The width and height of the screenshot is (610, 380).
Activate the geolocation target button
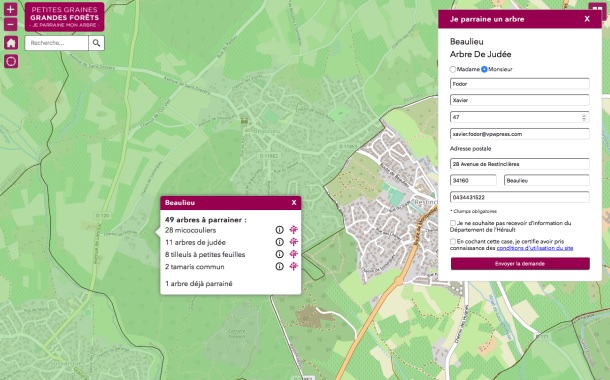point(11,61)
